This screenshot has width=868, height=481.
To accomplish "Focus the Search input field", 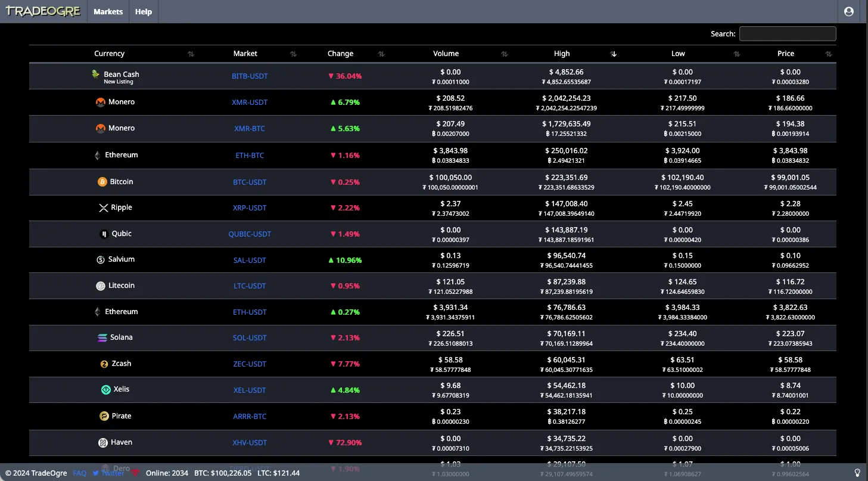I will click(x=788, y=34).
